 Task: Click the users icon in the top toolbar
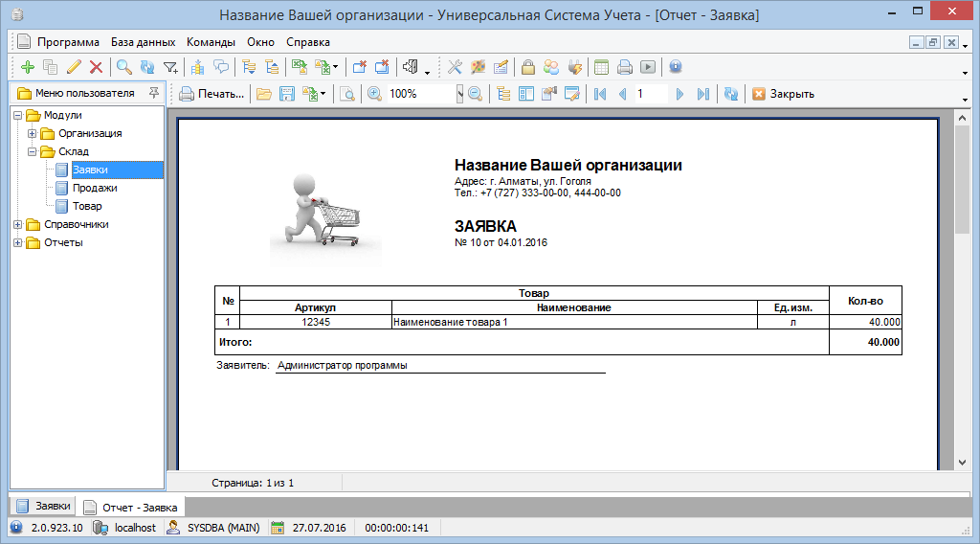[551, 67]
